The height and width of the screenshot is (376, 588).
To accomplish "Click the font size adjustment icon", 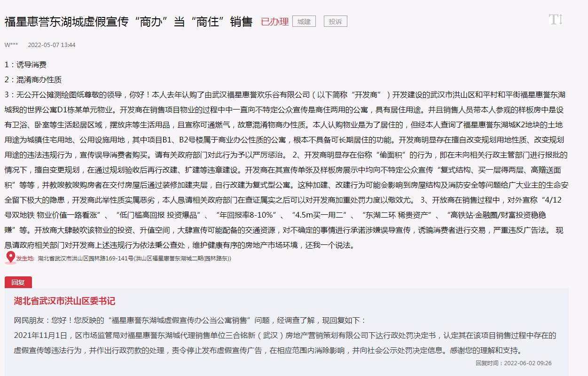I will tap(556, 20).
